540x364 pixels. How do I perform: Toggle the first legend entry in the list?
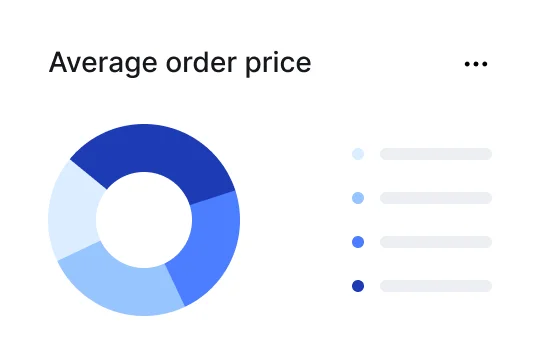pyautogui.click(x=422, y=154)
